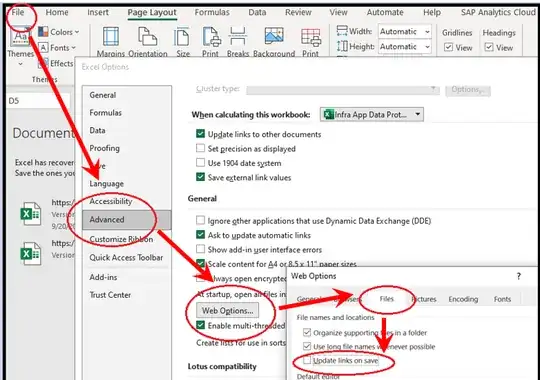Image resolution: width=540 pixels, height=380 pixels.
Task: Open the View ribbon tab
Action: point(339,12)
